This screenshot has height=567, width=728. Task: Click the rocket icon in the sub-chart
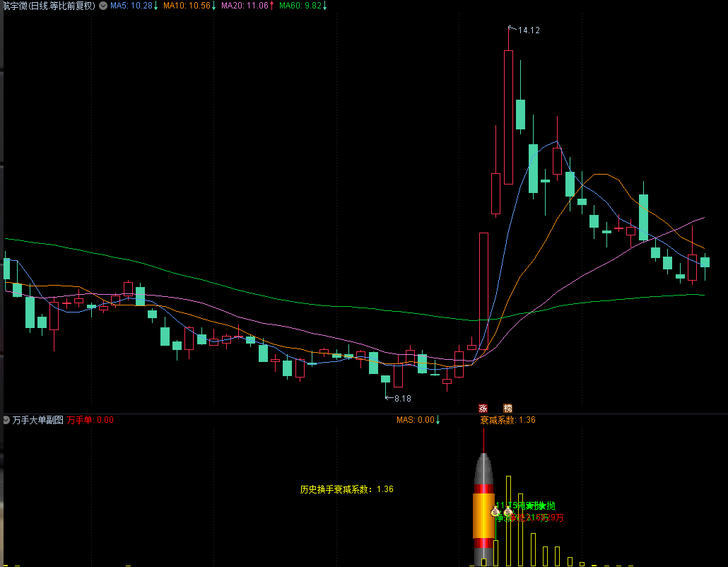(483, 505)
